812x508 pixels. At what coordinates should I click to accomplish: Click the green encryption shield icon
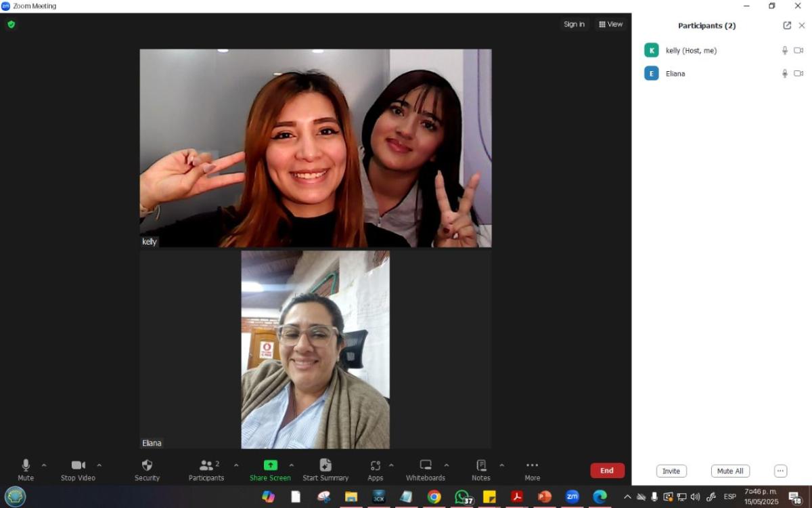point(11,24)
